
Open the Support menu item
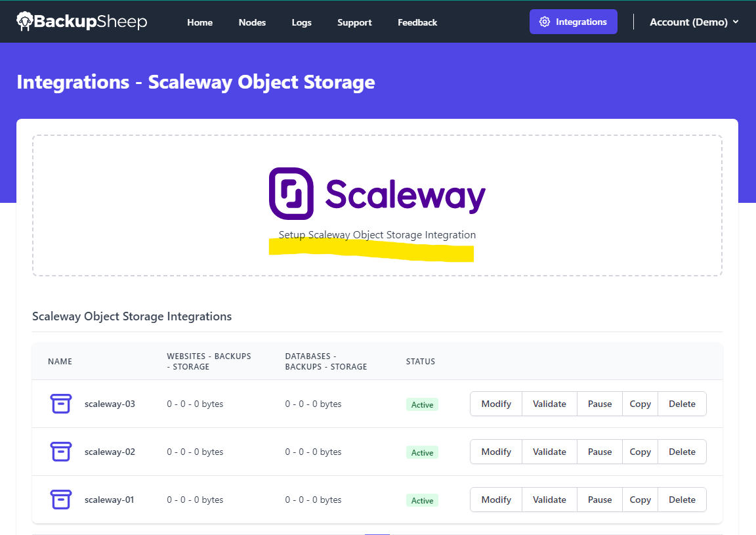click(x=354, y=23)
